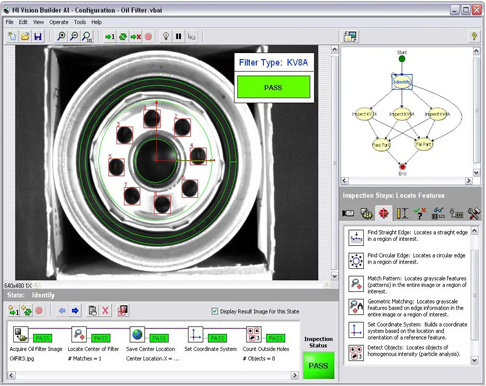This screenshot has height=386, width=486.
Task: Click state diagram scroll right arrow
Action: pos(469,180)
